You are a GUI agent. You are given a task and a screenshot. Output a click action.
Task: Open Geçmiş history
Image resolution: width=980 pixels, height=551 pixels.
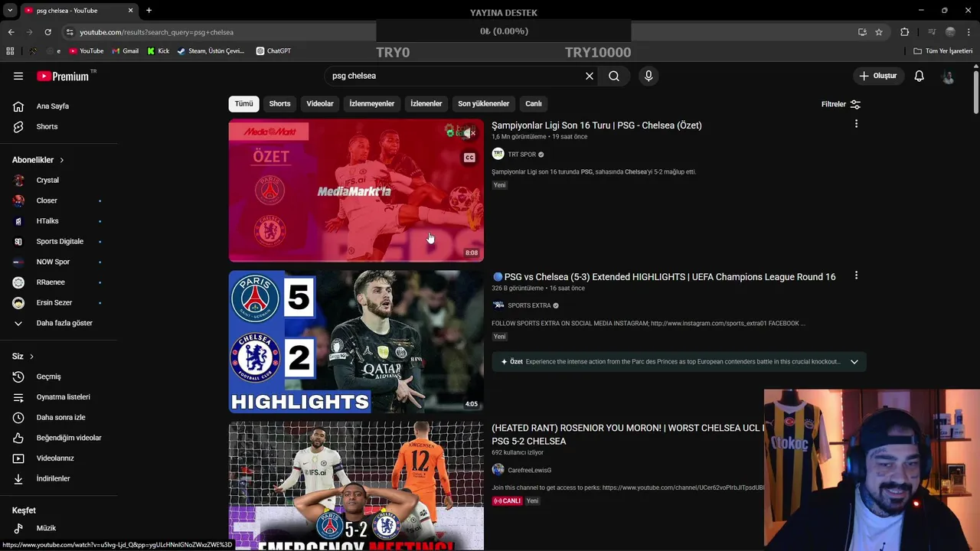[48, 377]
